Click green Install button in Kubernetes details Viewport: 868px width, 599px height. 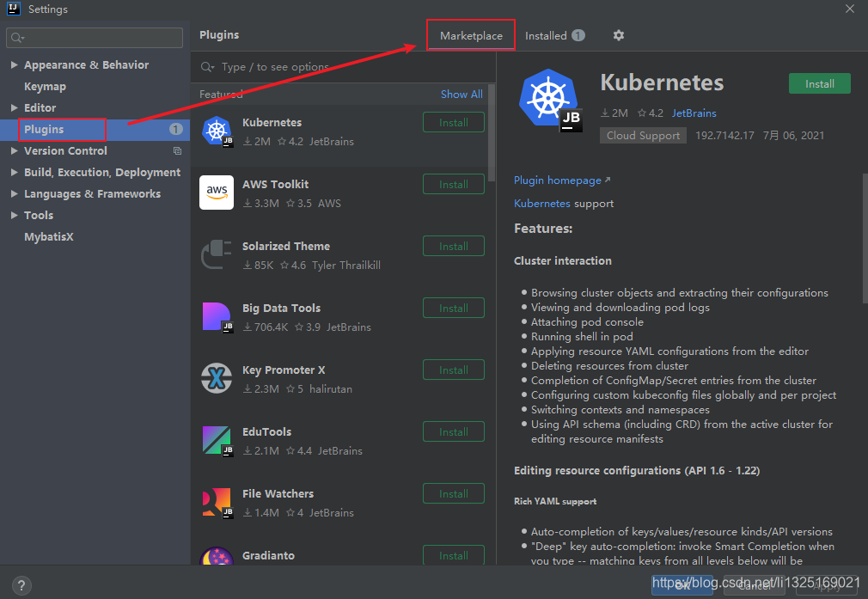pos(819,83)
